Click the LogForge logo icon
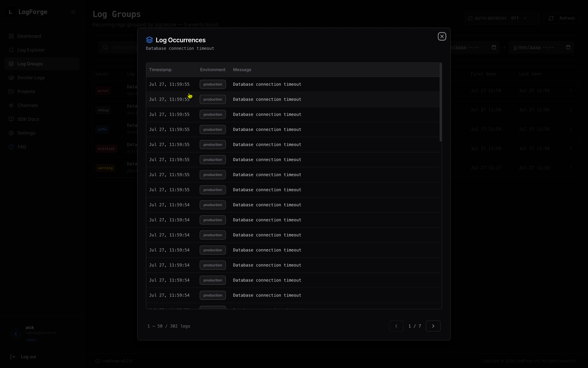 click(x=10, y=12)
